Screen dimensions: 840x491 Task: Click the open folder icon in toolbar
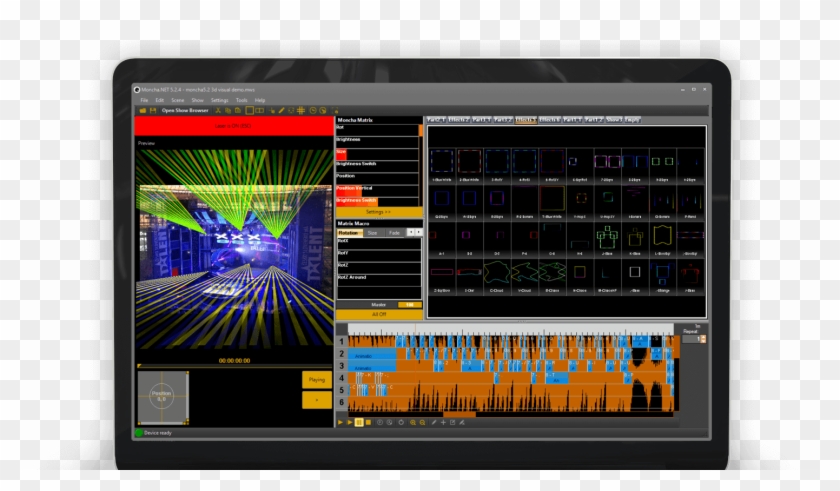[142, 110]
